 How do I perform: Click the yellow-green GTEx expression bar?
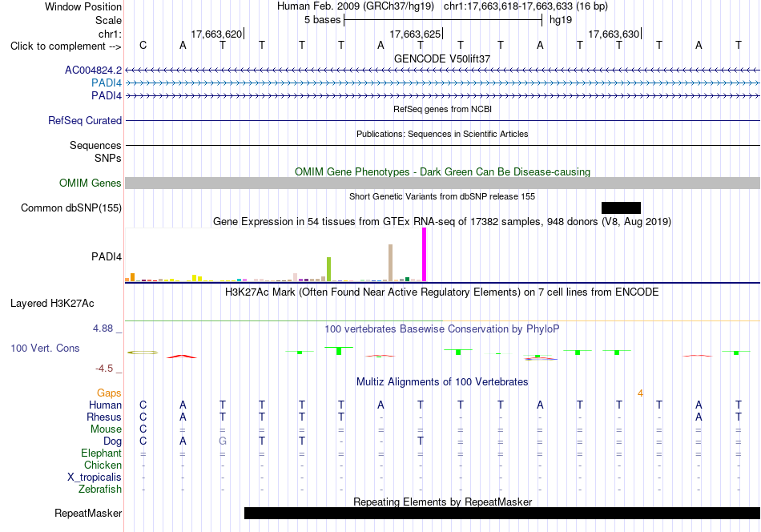pos(328,269)
